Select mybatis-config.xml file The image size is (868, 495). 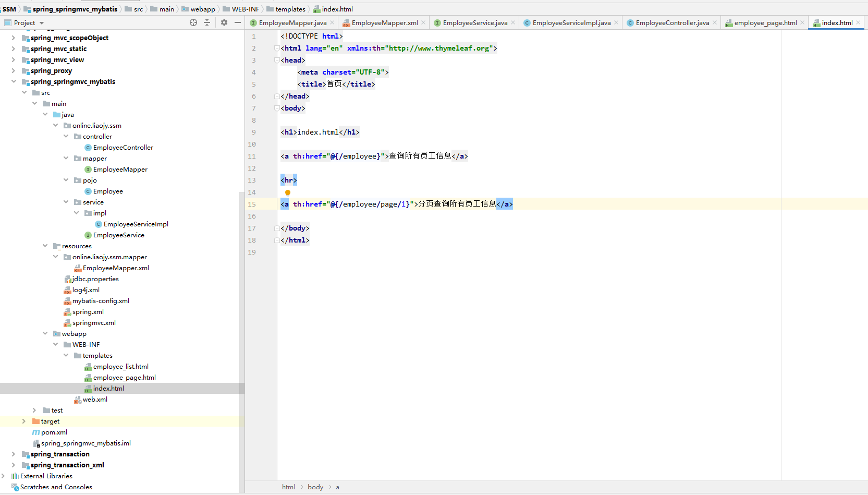(101, 301)
